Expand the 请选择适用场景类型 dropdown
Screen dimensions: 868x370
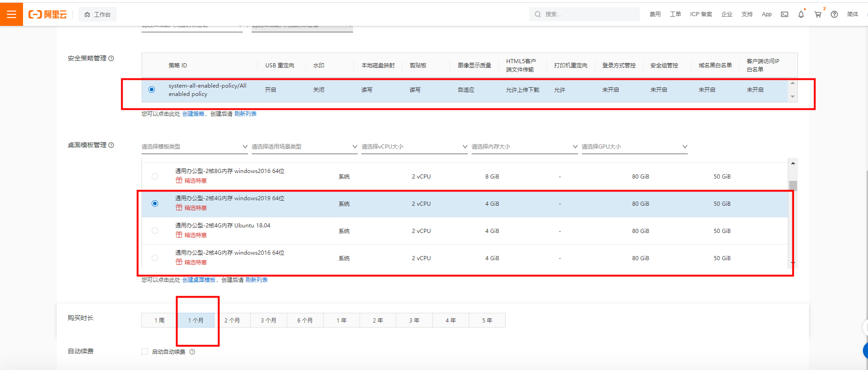[x=305, y=147]
